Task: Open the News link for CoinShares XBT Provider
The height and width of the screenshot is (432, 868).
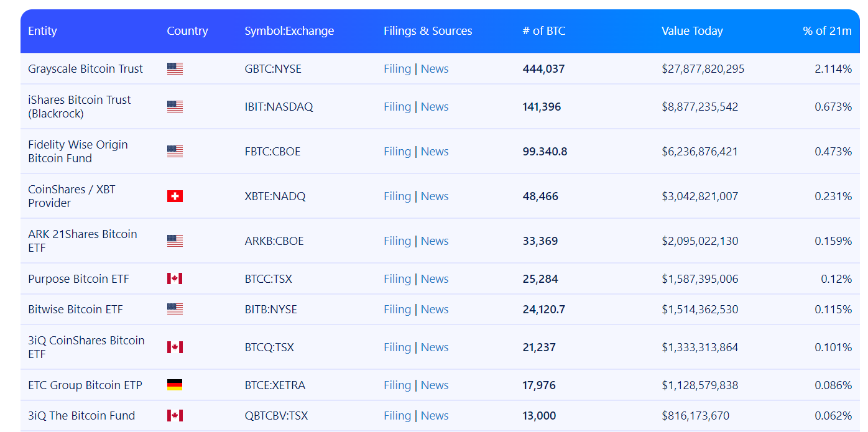Action: tap(435, 196)
